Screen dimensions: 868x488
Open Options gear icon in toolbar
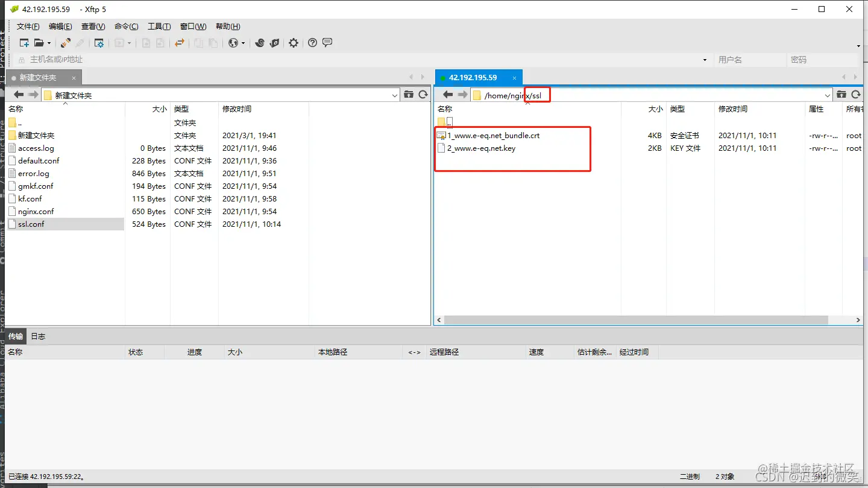pos(294,43)
